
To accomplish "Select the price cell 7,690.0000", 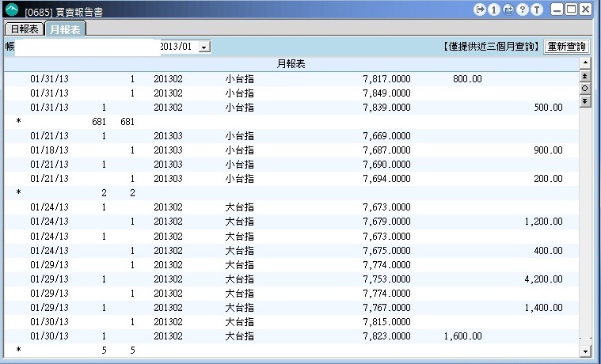I will point(386,165).
